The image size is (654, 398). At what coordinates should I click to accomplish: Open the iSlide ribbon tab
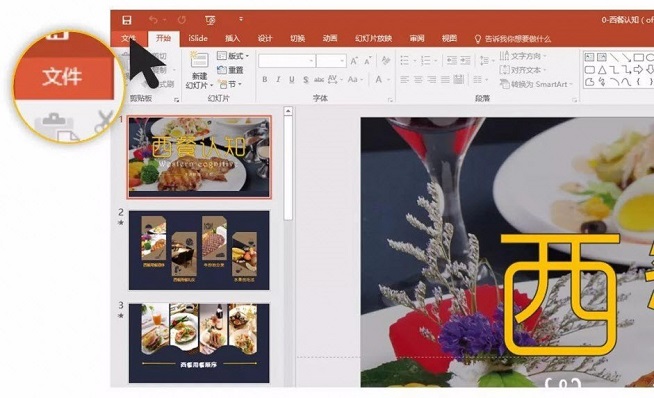tap(198, 38)
